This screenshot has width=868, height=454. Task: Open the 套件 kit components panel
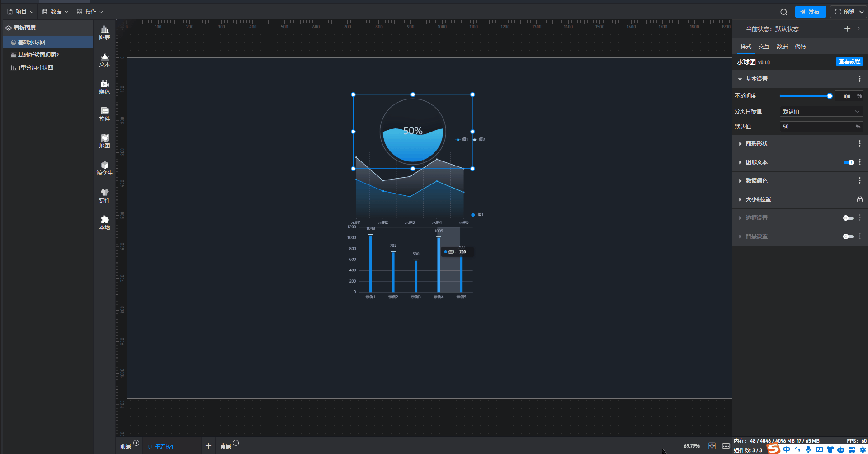104,195
